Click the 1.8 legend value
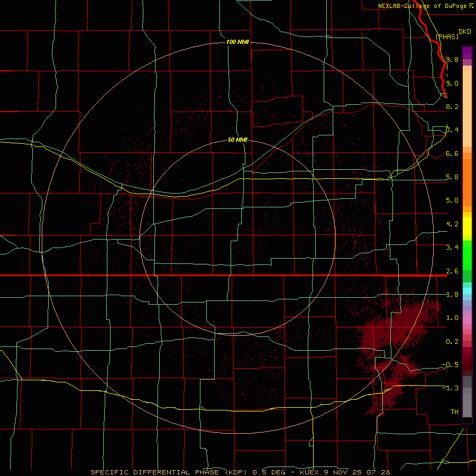This screenshot has height=476, width=476. [x=452, y=295]
